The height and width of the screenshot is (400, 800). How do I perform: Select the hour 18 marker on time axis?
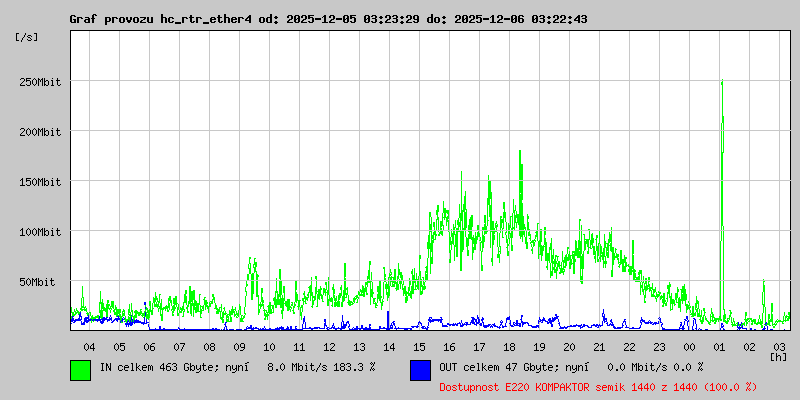click(509, 346)
